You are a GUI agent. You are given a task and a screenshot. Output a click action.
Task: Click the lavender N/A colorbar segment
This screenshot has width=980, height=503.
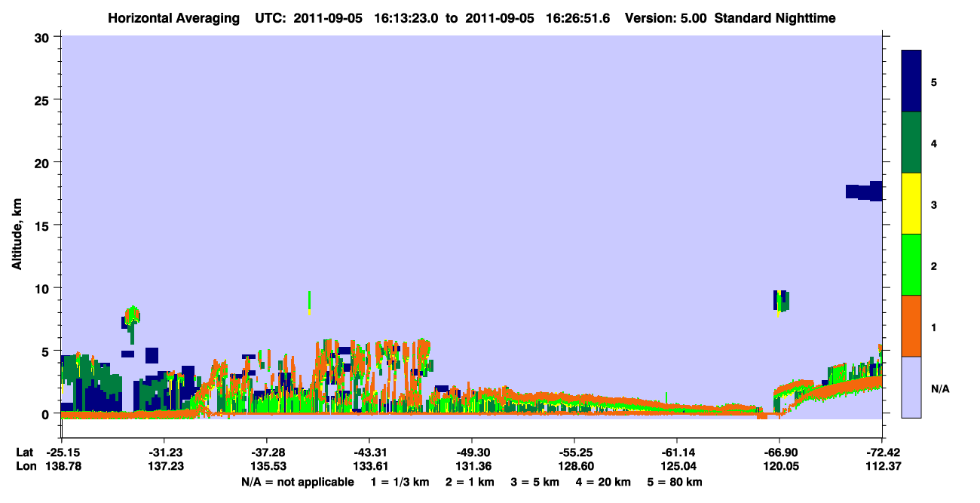pos(911,387)
